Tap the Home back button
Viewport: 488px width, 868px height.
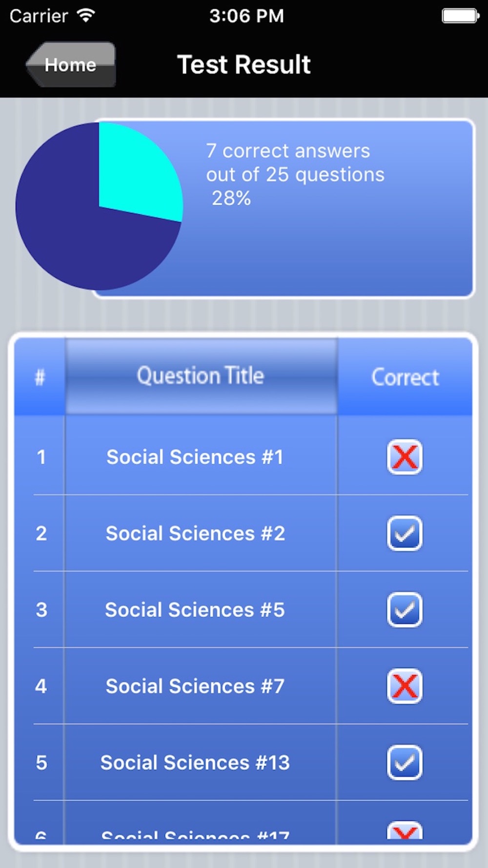coord(71,64)
